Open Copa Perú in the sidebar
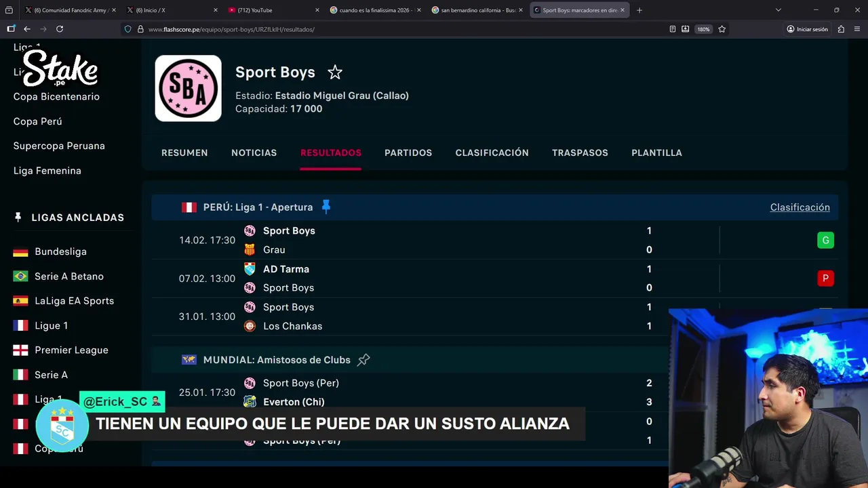The image size is (868, 488). [37, 121]
